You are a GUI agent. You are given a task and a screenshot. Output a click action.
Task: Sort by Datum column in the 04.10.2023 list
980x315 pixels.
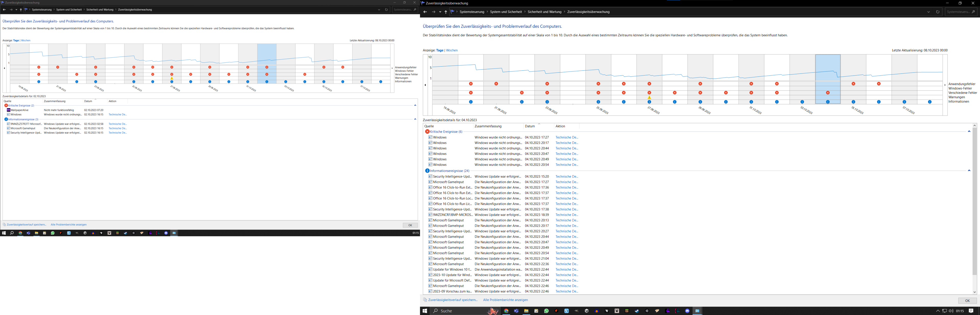tap(530, 126)
